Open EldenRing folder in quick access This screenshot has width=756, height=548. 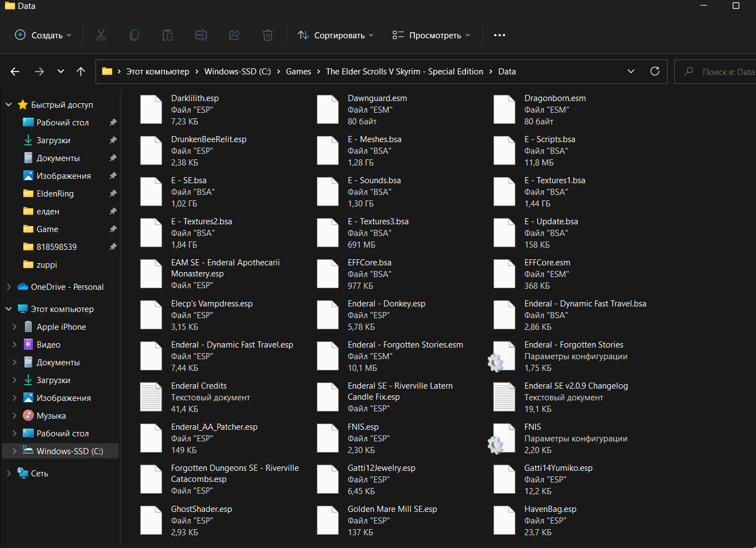click(x=55, y=194)
